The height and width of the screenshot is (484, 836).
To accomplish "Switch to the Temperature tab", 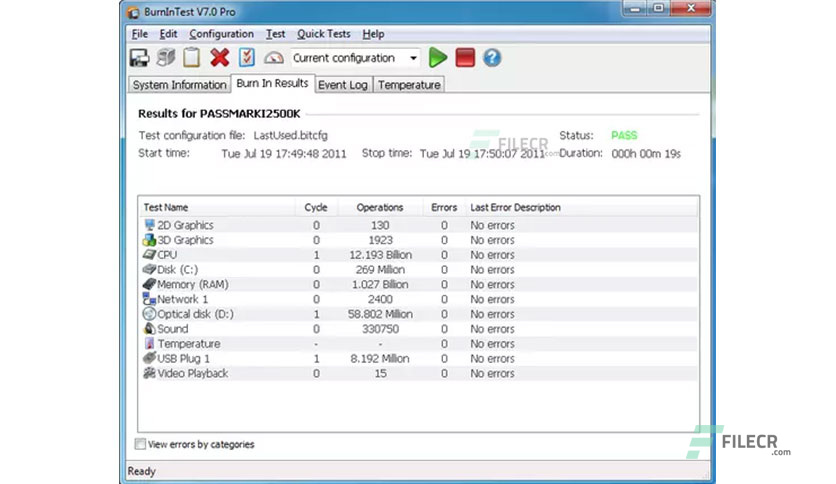I will coord(409,85).
